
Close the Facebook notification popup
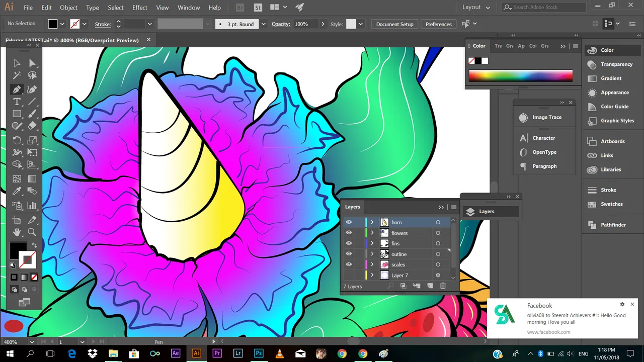click(632, 304)
